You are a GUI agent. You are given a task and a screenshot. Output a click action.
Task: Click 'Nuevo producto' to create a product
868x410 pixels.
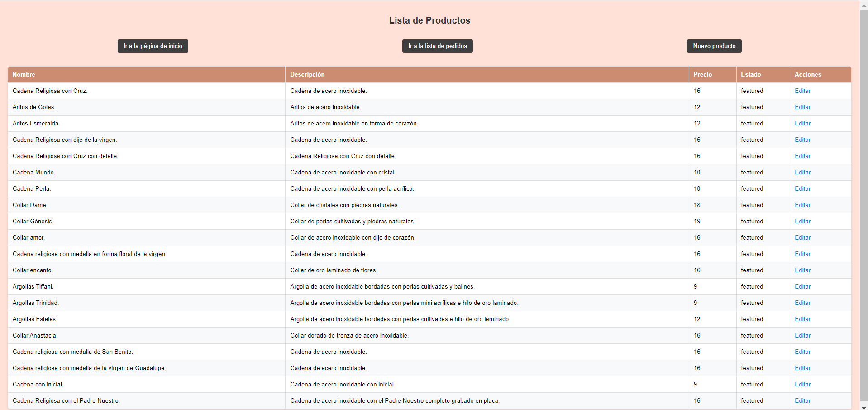pyautogui.click(x=714, y=46)
